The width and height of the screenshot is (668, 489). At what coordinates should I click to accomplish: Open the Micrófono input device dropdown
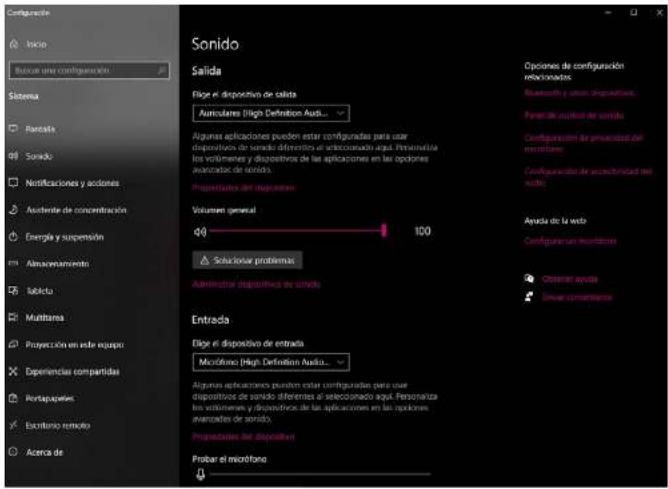pos(271,362)
